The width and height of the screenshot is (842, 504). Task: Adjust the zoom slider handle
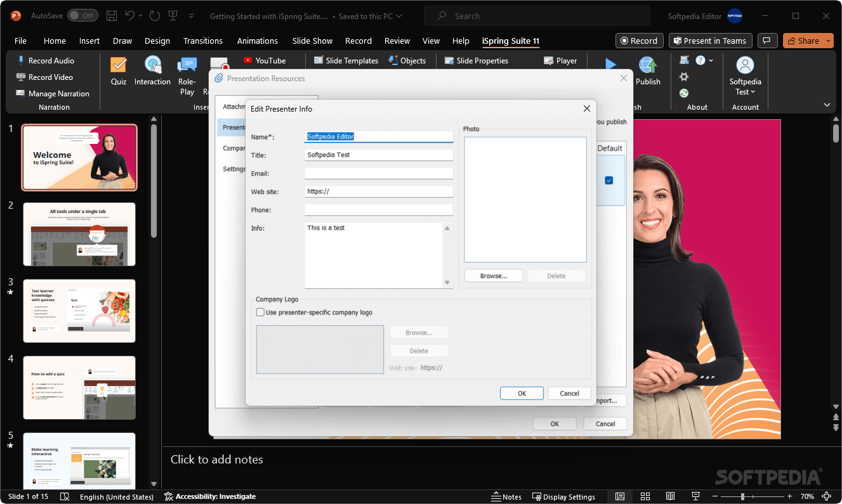(742, 496)
